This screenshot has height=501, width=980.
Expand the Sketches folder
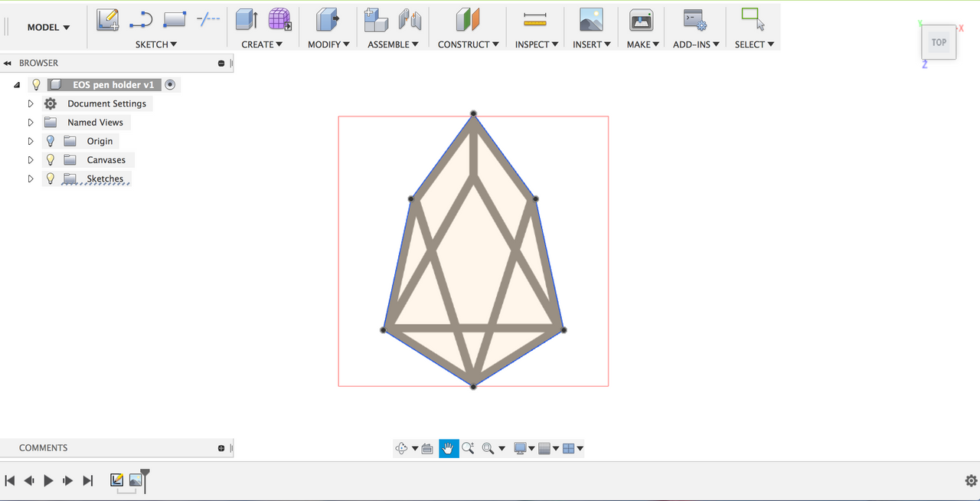coord(31,178)
